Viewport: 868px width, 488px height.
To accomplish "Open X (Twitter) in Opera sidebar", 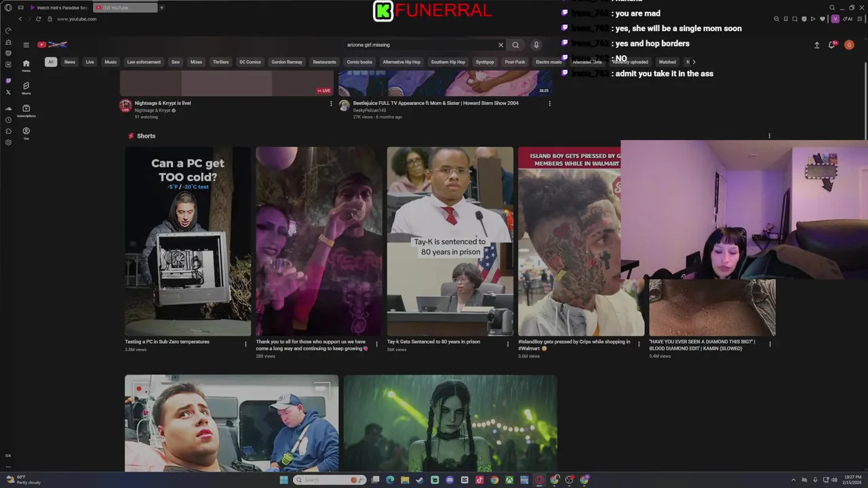I will click(x=8, y=92).
